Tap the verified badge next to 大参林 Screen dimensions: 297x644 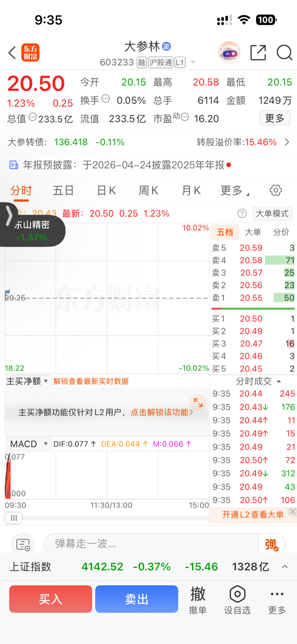pos(167,46)
